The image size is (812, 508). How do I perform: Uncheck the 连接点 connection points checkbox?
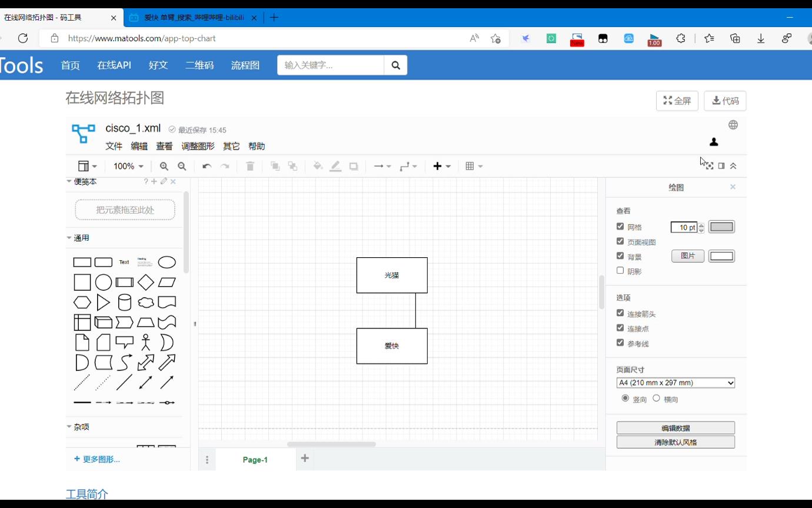[x=620, y=328]
